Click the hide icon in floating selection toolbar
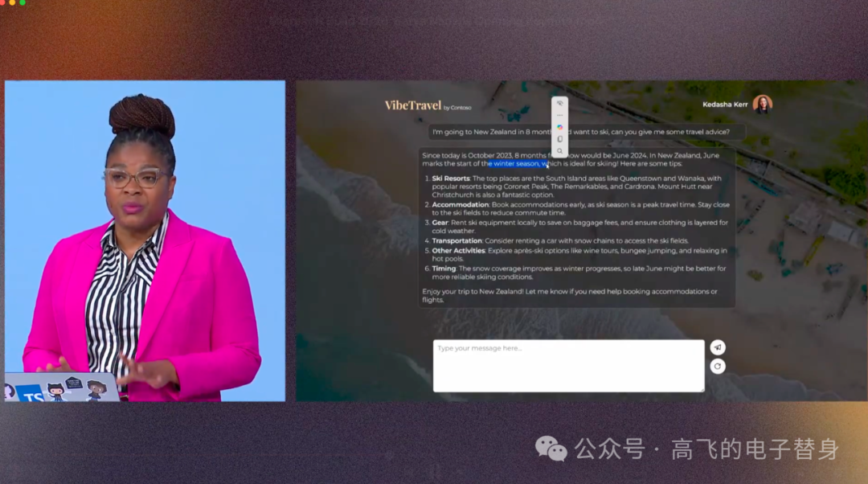The width and height of the screenshot is (868, 484). pos(559,104)
